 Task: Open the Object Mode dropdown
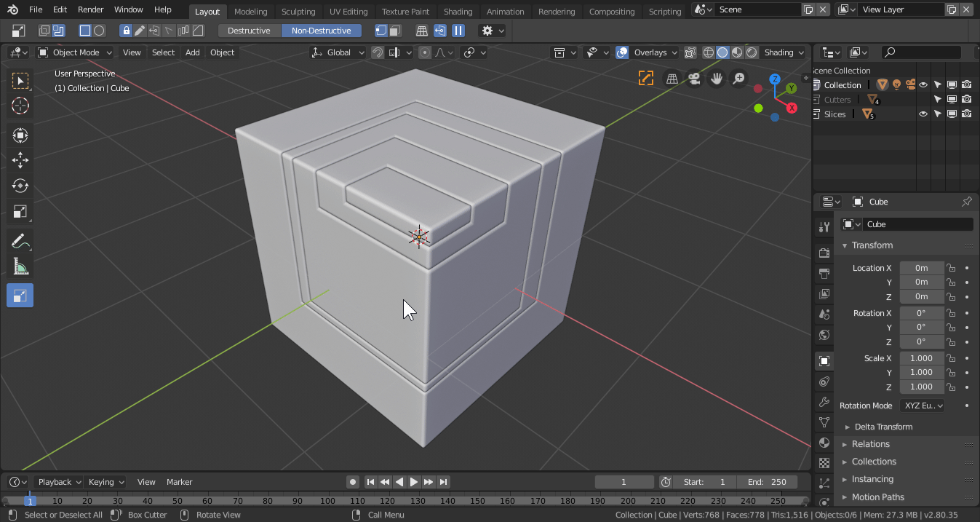point(76,52)
